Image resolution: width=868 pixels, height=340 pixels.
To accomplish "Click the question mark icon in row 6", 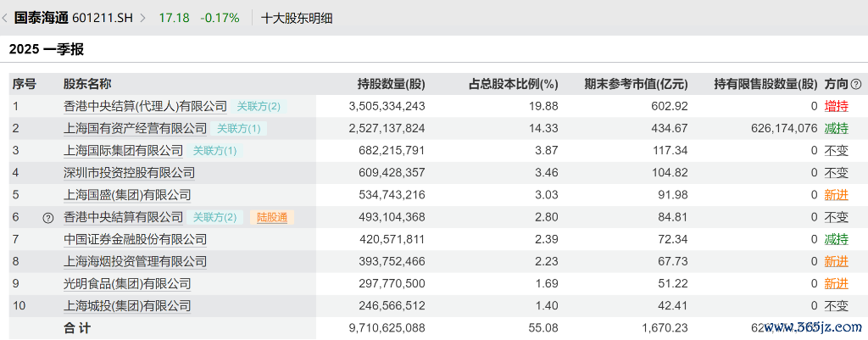I will click(48, 218).
